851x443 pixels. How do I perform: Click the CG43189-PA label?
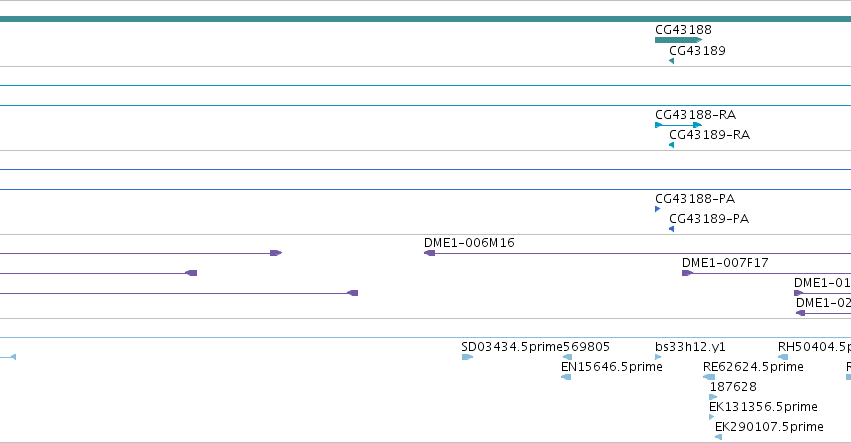[709, 219]
